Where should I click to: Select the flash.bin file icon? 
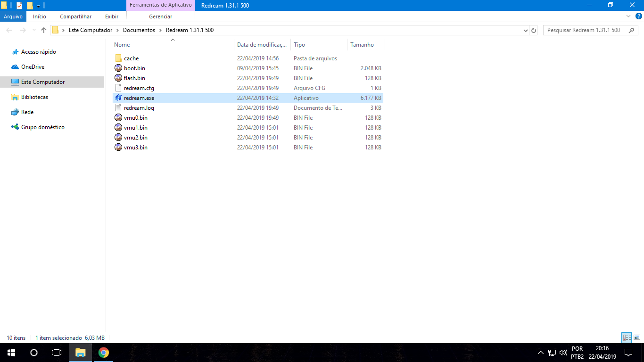point(118,78)
